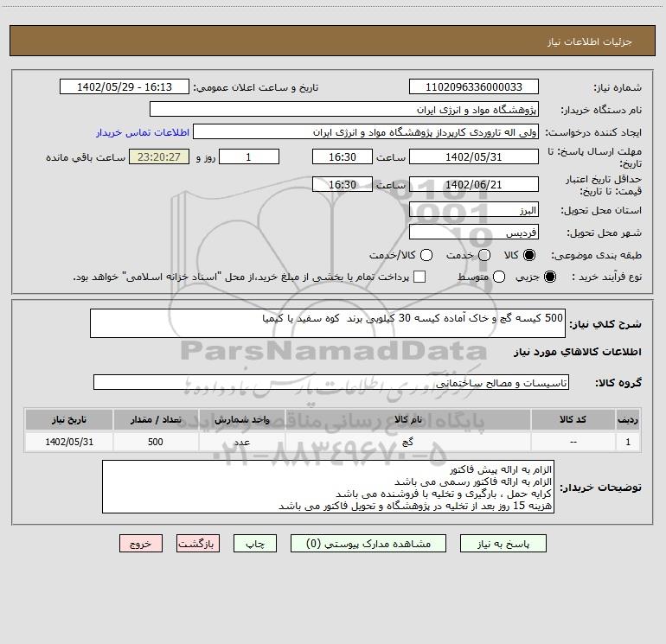
Task: Click the announcement date field 1402/05/29 - 16:13
Action: pyautogui.click(x=125, y=86)
